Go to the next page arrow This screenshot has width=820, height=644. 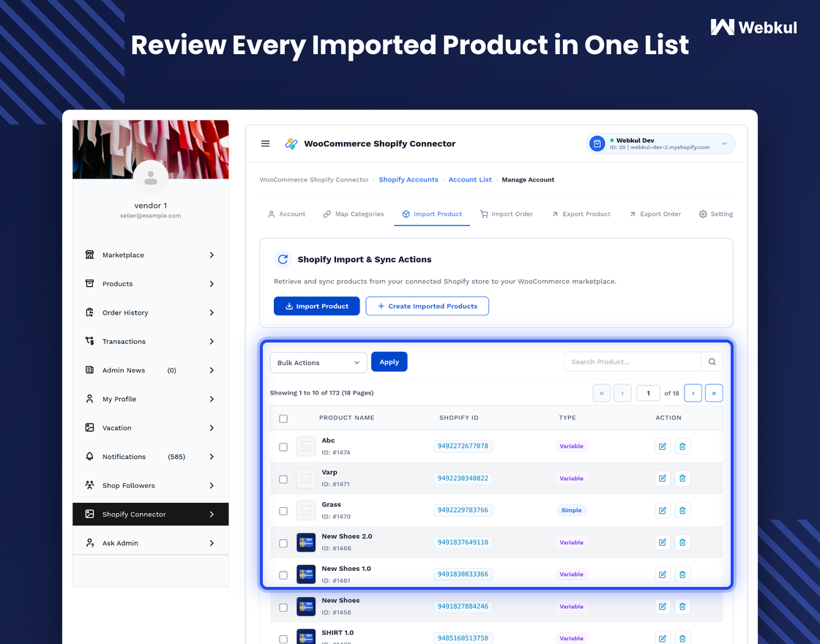693,393
